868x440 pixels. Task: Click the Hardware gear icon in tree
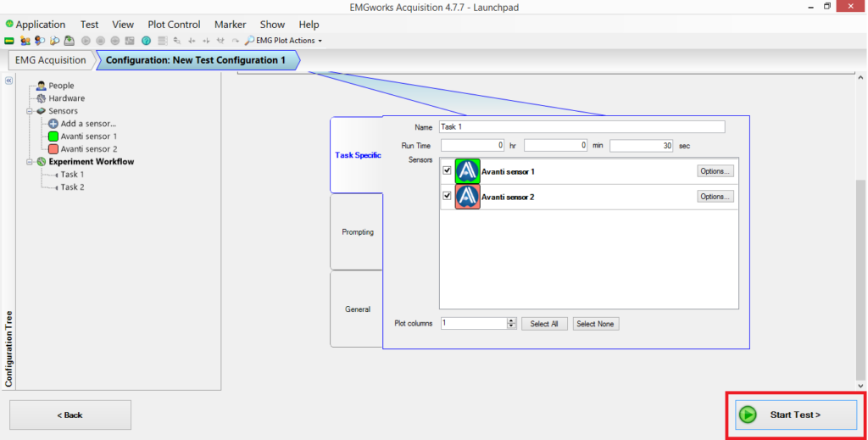(41, 98)
